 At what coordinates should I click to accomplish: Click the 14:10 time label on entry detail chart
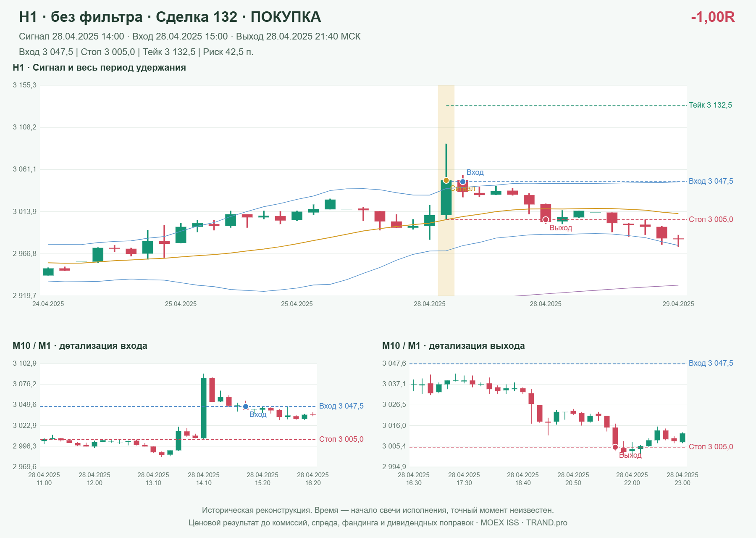pyautogui.click(x=204, y=483)
